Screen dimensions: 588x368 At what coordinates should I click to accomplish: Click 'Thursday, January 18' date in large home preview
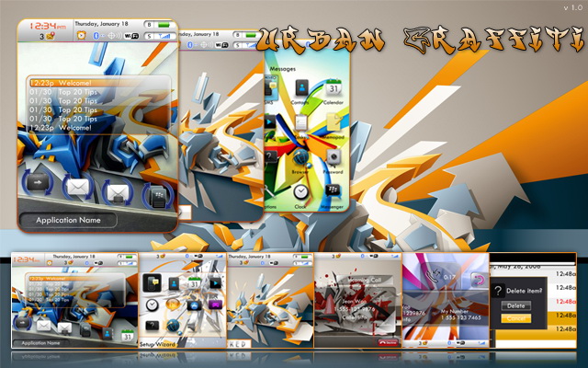pos(101,24)
